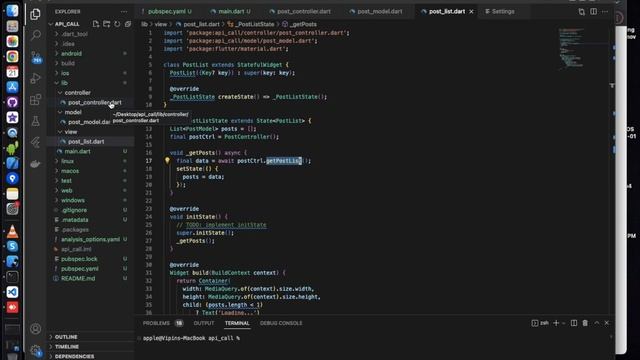
Task: Split the terminal panel
Action: [x=574, y=323]
